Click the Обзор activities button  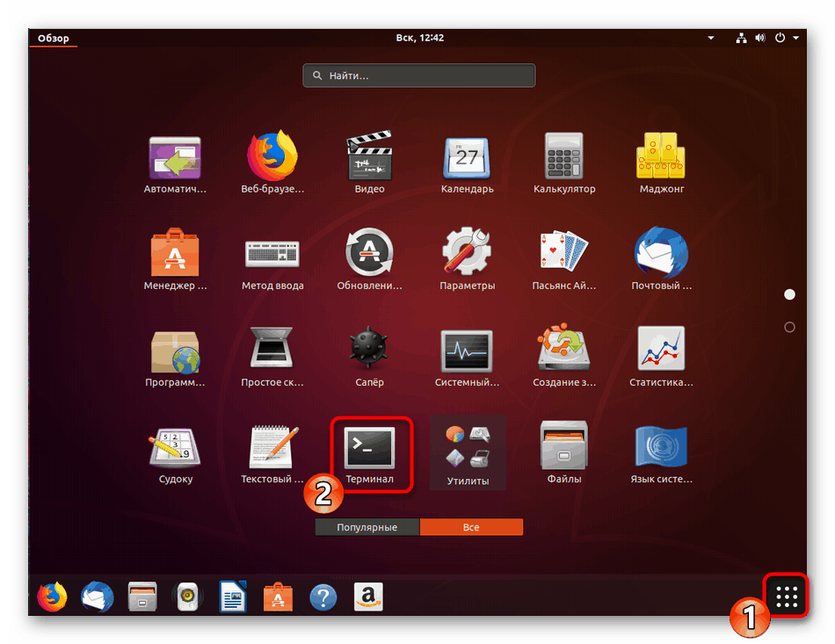pos(54,39)
